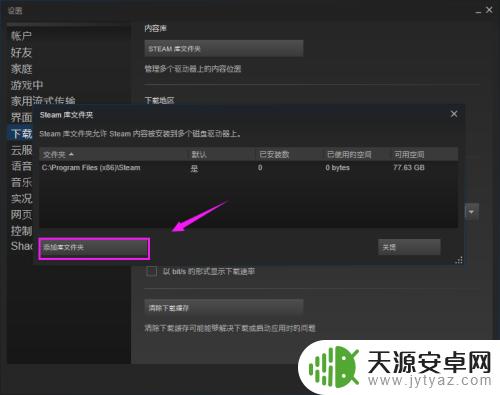Click the 添加库文件夹 button
The width and height of the screenshot is (500, 395).
(94, 248)
